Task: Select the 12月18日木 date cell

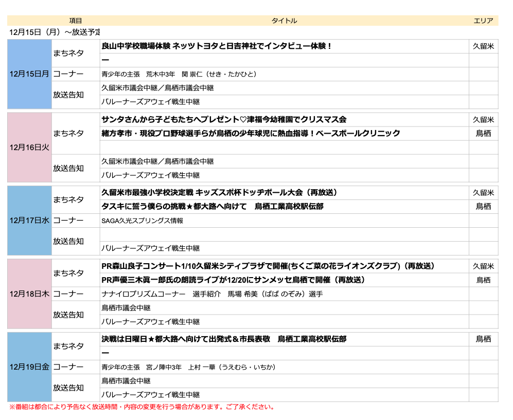Action: tap(29, 294)
